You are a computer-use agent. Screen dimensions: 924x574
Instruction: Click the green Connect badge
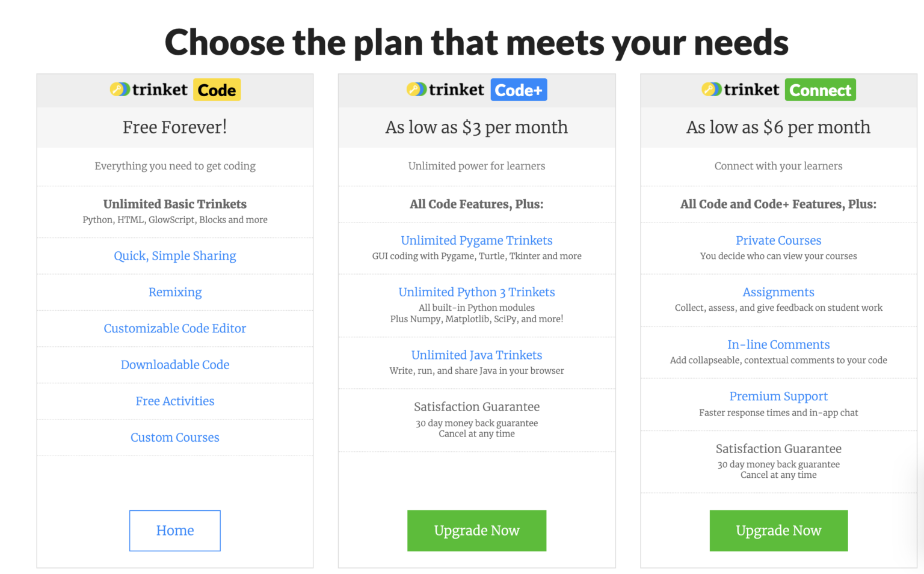[x=820, y=90]
